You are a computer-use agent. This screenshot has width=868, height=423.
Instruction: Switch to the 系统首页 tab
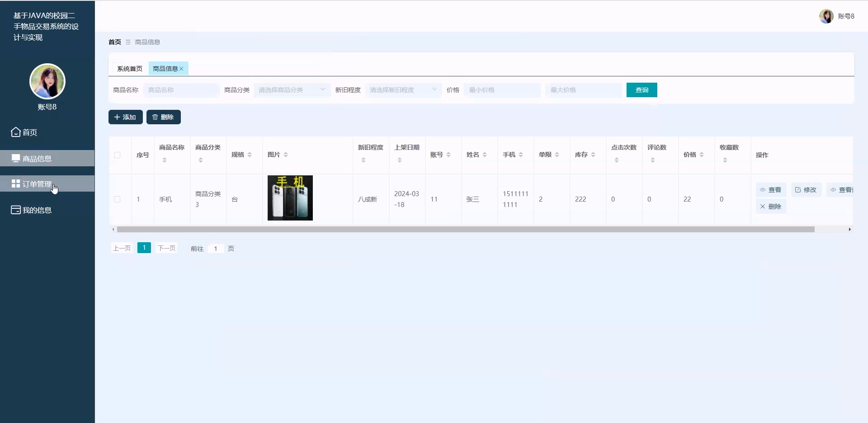point(130,69)
